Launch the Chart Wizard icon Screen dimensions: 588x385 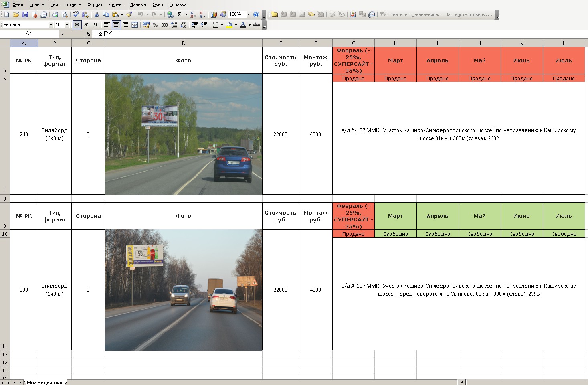(214, 14)
